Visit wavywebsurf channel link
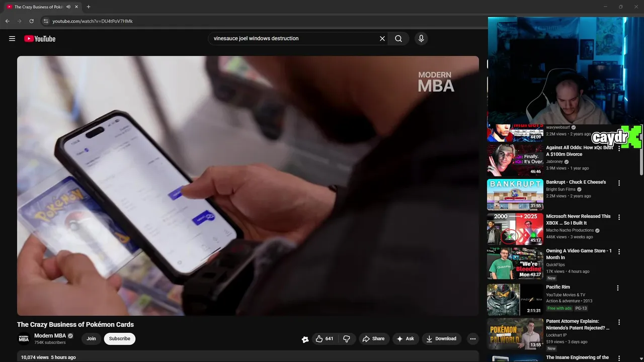Screen dimensions: 644x362 [x=558, y=127]
